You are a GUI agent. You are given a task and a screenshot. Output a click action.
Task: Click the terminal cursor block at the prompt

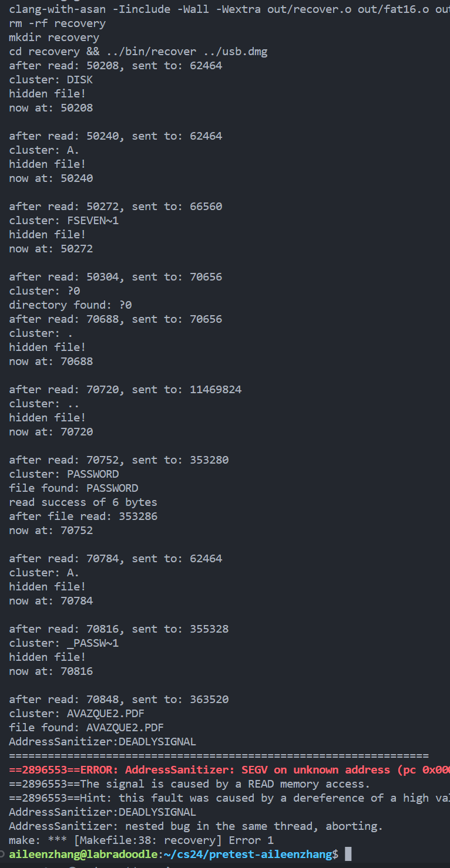point(348,854)
